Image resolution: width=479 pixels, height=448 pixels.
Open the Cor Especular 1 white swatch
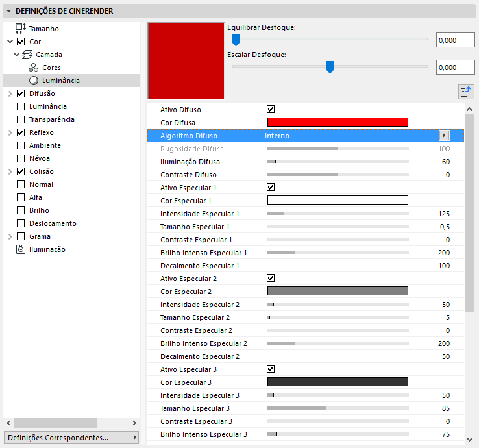pyautogui.click(x=338, y=200)
